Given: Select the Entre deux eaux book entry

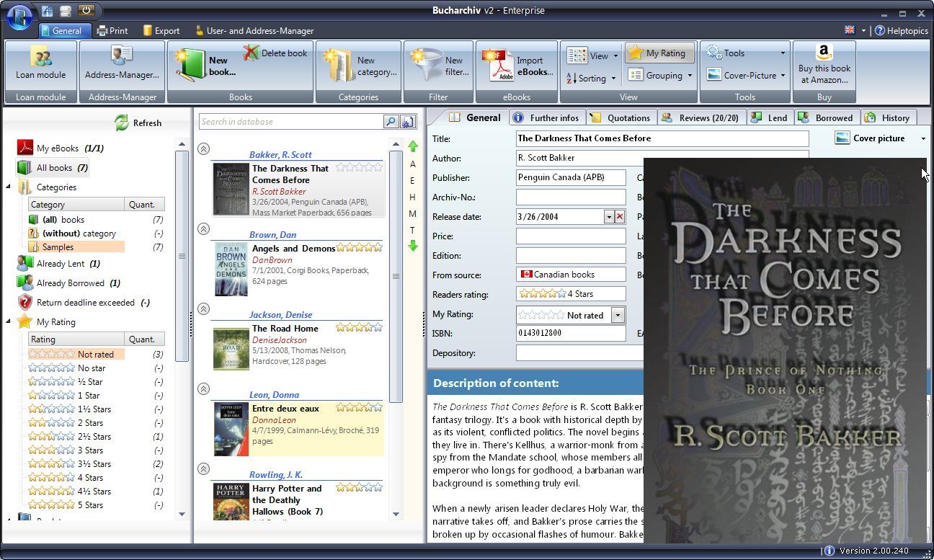Looking at the screenshot, I should (298, 429).
